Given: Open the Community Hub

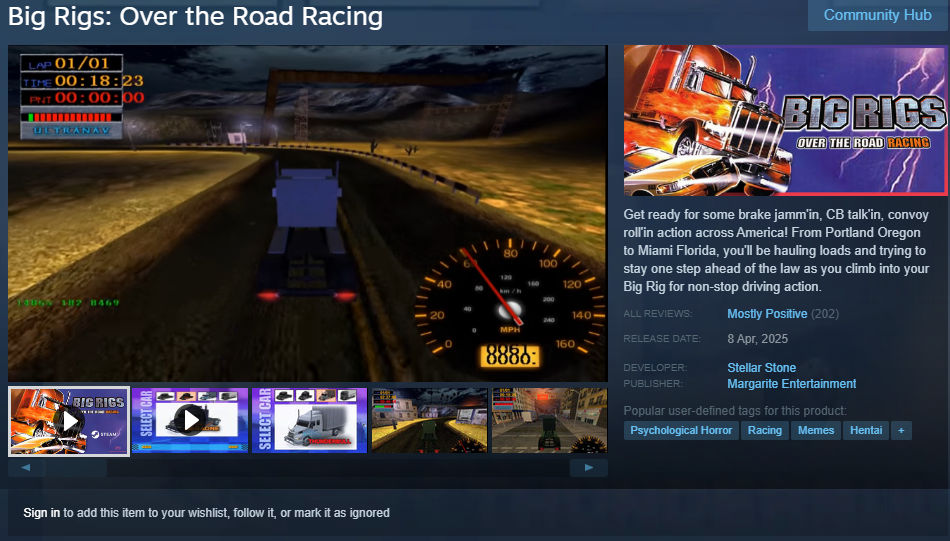Looking at the screenshot, I should (877, 15).
